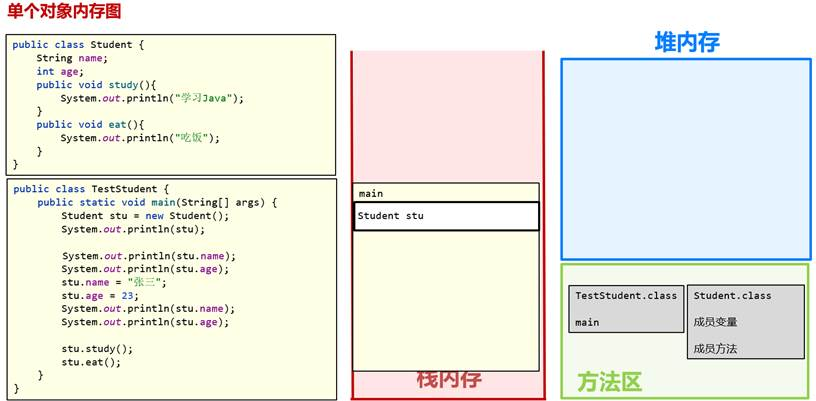Select the line "public class TestStudent {"
The height and width of the screenshot is (401, 816).
click(91, 189)
